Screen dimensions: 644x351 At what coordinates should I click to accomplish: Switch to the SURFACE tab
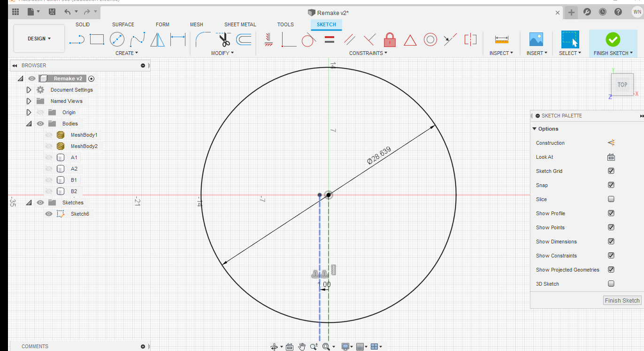tap(123, 24)
